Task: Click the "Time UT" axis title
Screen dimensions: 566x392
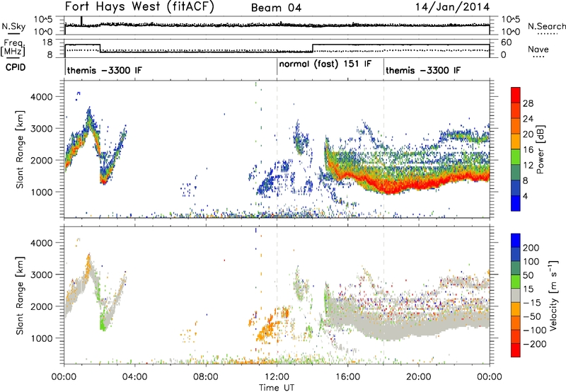Action: 277,387
